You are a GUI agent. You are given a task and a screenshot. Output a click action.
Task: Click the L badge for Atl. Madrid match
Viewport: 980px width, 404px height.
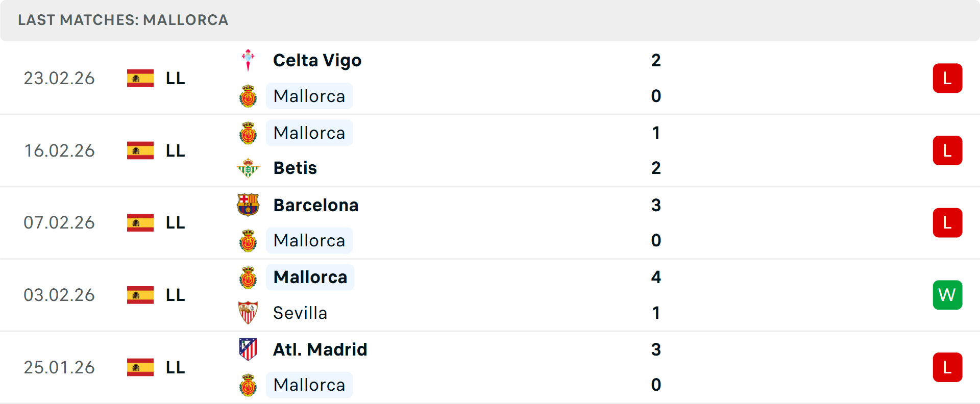pyautogui.click(x=947, y=367)
